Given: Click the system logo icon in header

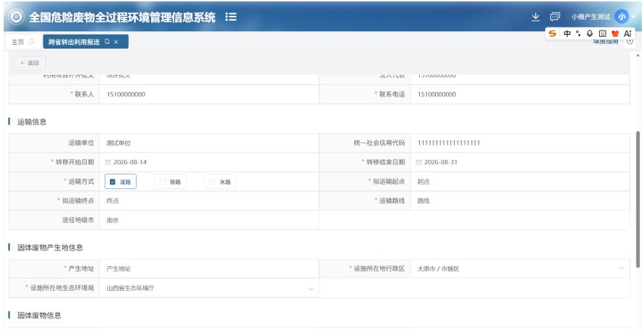Looking at the screenshot, I should point(17,17).
